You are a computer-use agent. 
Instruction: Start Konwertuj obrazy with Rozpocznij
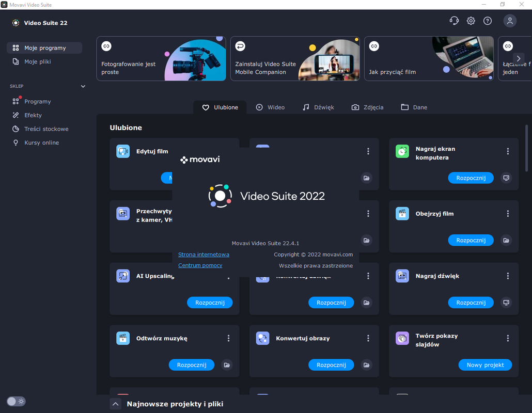[x=331, y=365]
